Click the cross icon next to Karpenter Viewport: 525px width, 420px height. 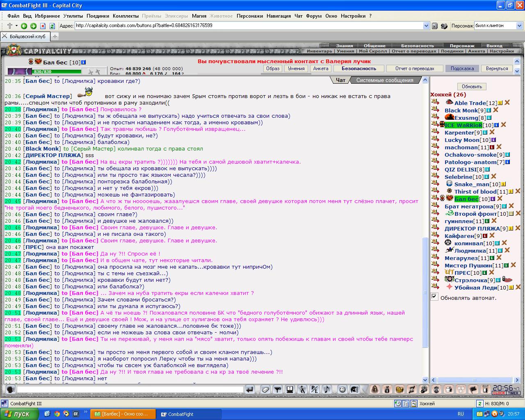pos(492,132)
